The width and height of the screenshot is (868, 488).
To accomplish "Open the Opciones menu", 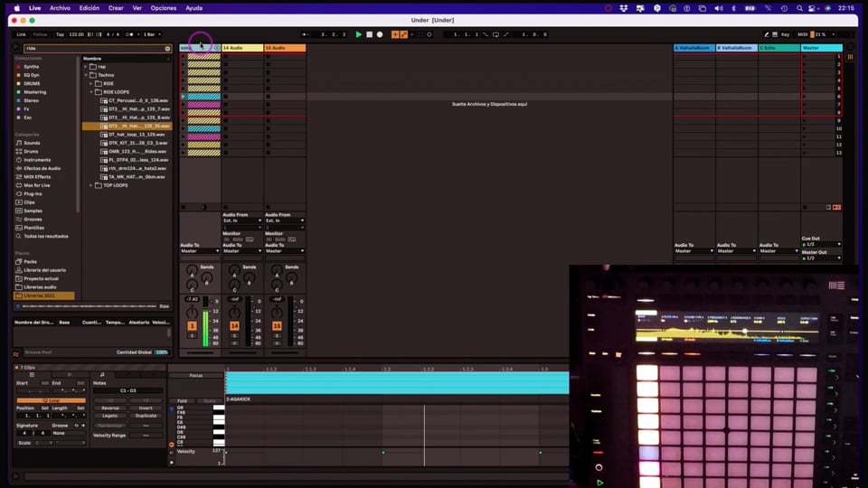I will pos(164,8).
